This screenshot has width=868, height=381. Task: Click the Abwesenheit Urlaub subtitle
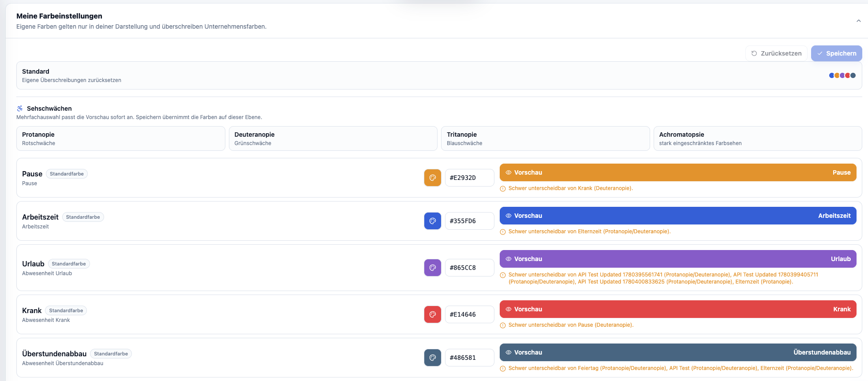[x=47, y=273]
